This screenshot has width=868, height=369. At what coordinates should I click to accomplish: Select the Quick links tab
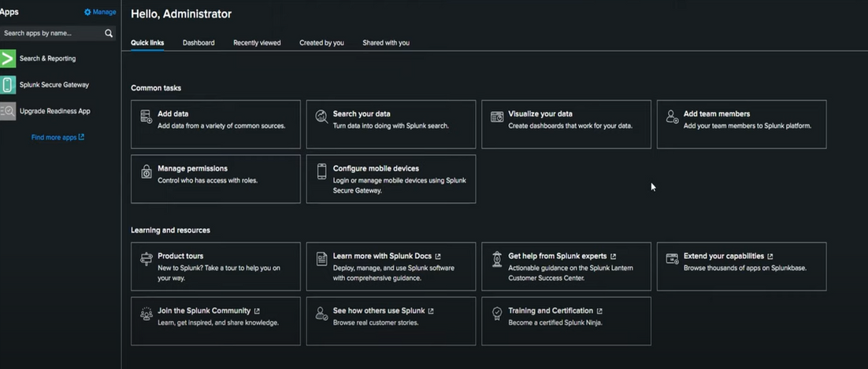coord(147,42)
